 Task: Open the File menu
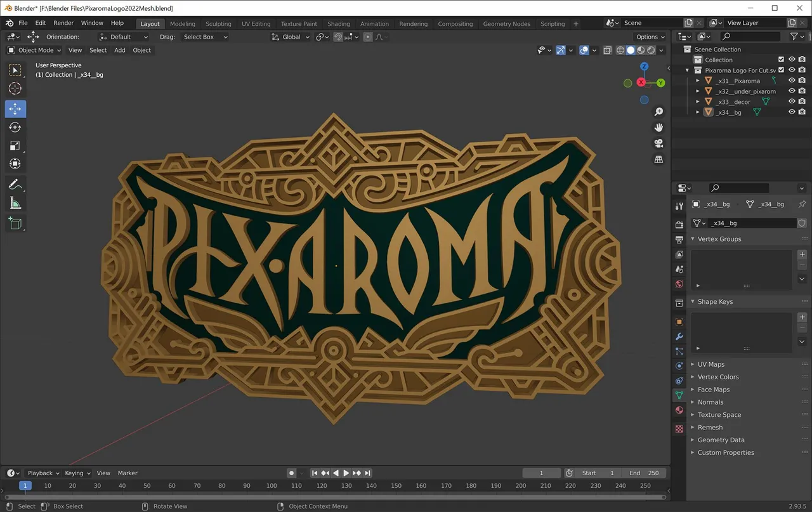click(x=23, y=23)
